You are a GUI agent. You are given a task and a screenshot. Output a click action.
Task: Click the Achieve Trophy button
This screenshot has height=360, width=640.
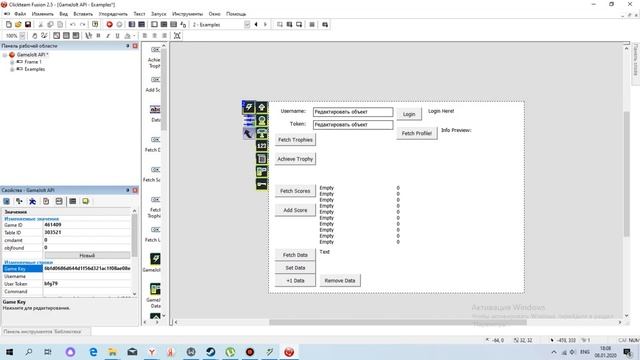click(x=295, y=159)
